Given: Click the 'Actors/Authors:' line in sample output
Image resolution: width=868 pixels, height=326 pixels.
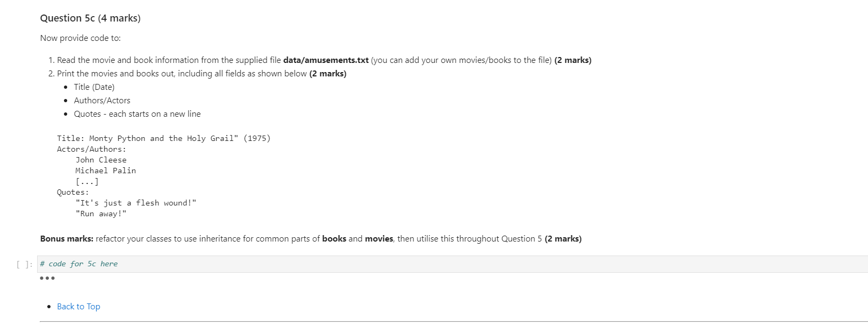Looking at the screenshot, I should point(92,149).
